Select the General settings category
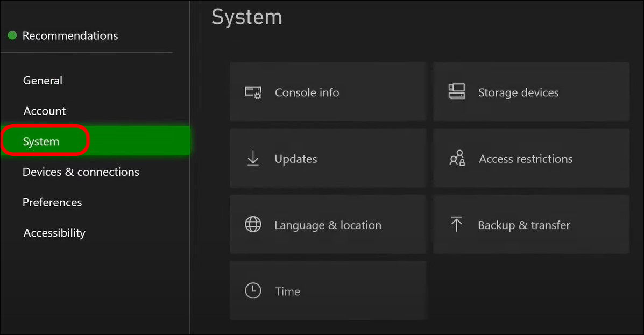Viewport: 644px width, 335px height. click(43, 80)
